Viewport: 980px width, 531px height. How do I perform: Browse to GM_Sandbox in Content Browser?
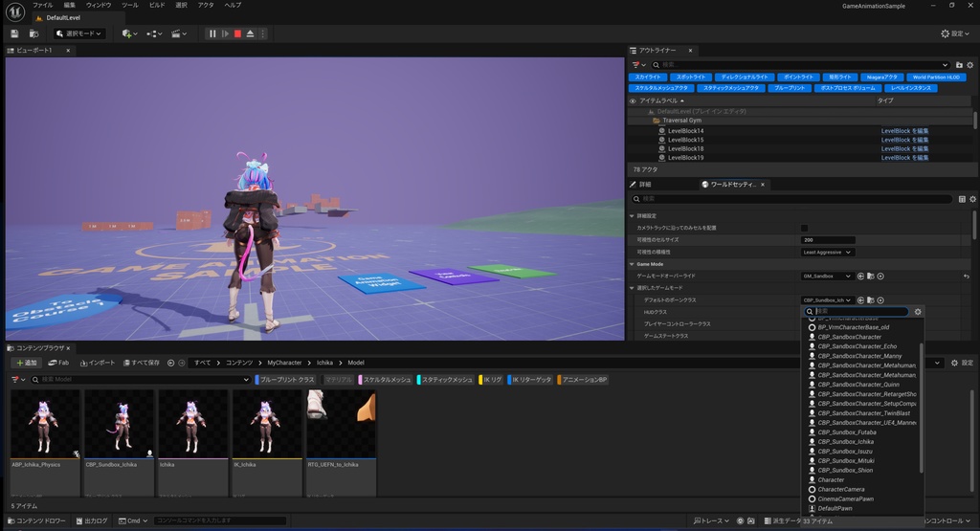click(871, 277)
